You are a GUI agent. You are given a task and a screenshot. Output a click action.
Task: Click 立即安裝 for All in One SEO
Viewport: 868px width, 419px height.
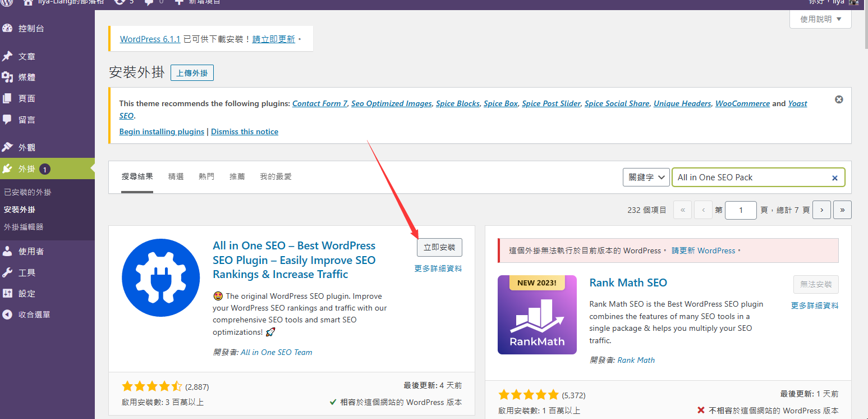[439, 247]
